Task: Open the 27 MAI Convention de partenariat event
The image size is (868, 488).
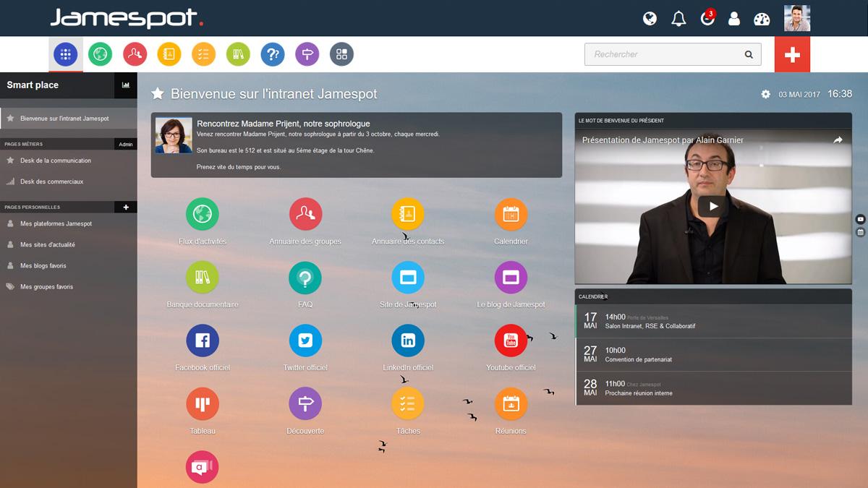Action: coord(714,354)
